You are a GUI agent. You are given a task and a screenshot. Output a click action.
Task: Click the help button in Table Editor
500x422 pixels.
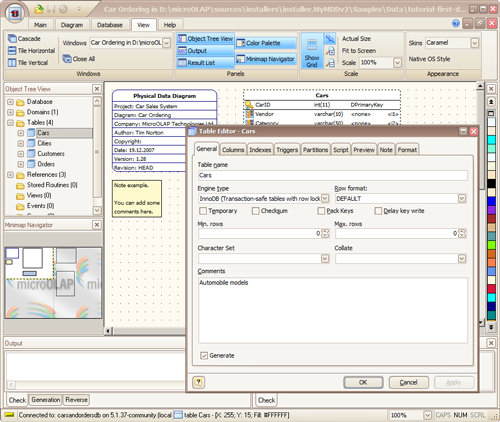pos(199,382)
